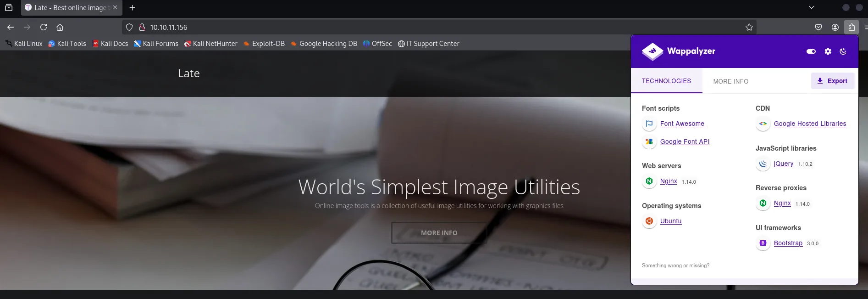868x299 pixels.
Task: Click the jQuery logo icon
Action: tap(763, 164)
